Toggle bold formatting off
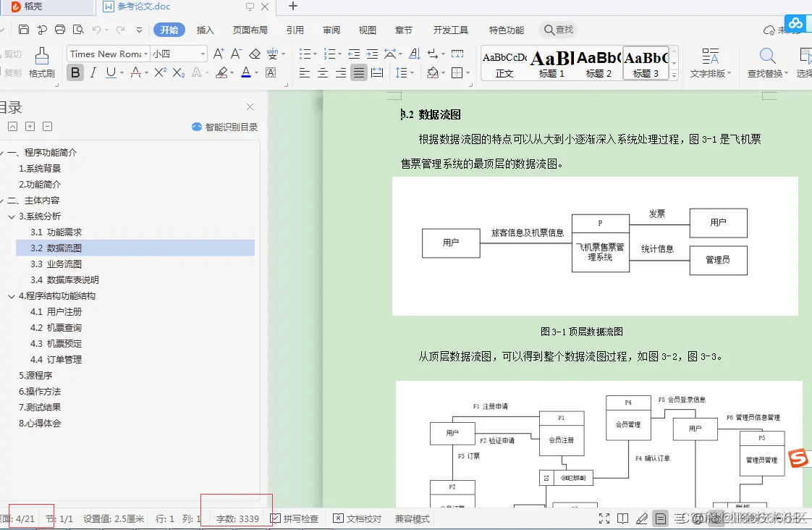The height and width of the screenshot is (530, 812). click(x=75, y=73)
